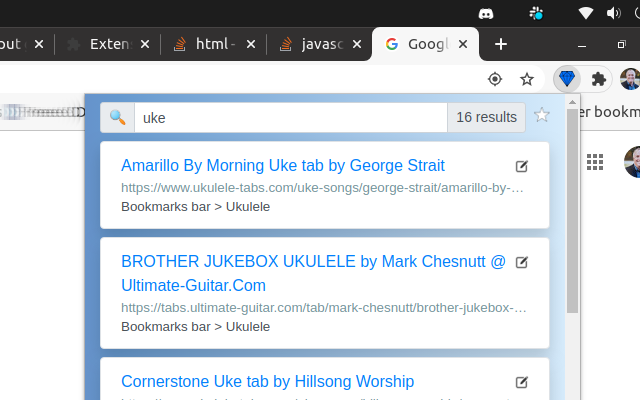Click the magnifier search icon in popup

point(118,118)
